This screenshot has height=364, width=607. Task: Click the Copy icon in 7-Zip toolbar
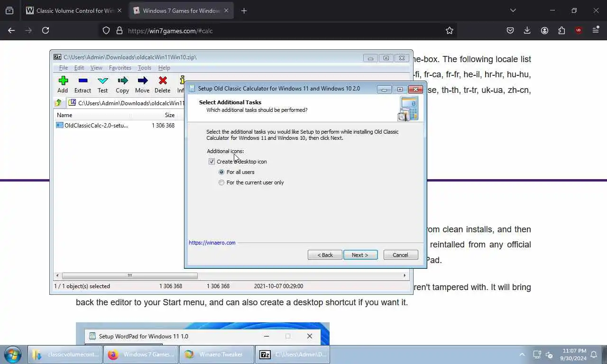pos(122,84)
